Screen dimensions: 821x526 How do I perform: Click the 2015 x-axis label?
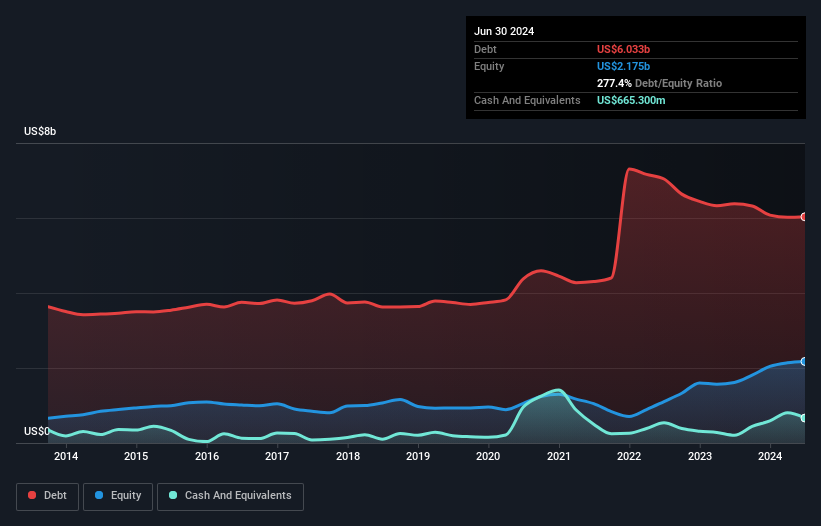click(x=136, y=456)
